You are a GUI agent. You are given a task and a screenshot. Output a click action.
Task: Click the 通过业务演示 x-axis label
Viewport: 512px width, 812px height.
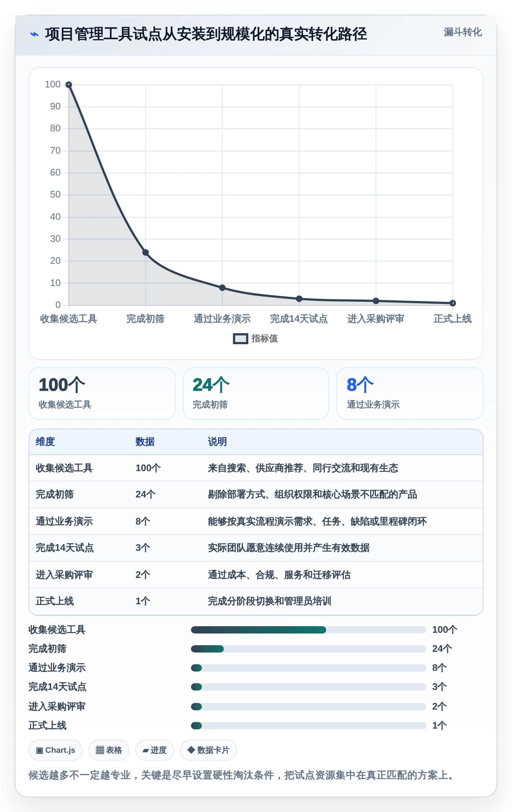click(x=222, y=319)
